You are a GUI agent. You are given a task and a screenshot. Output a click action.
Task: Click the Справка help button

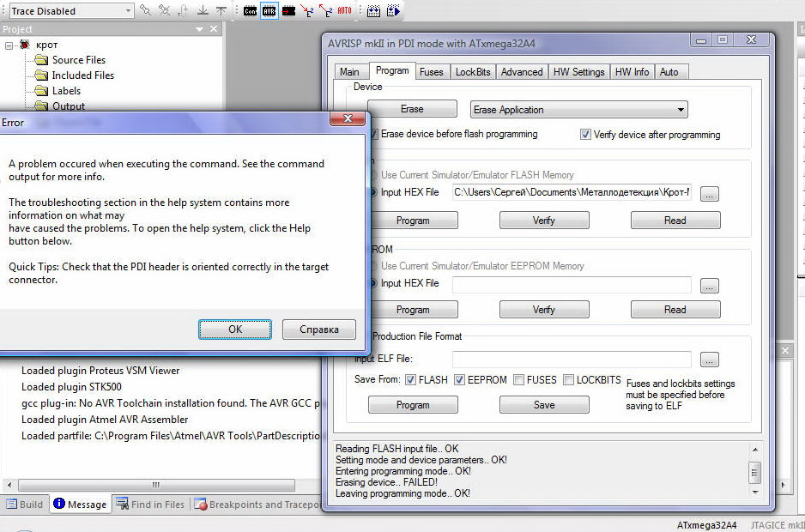point(318,329)
